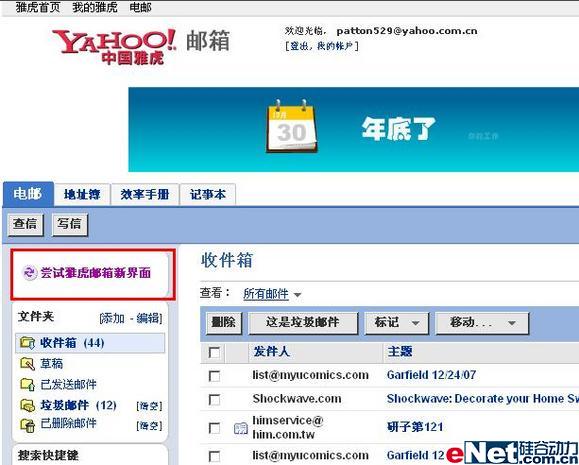Click sender list@myucomics.com in first row

coord(311,375)
